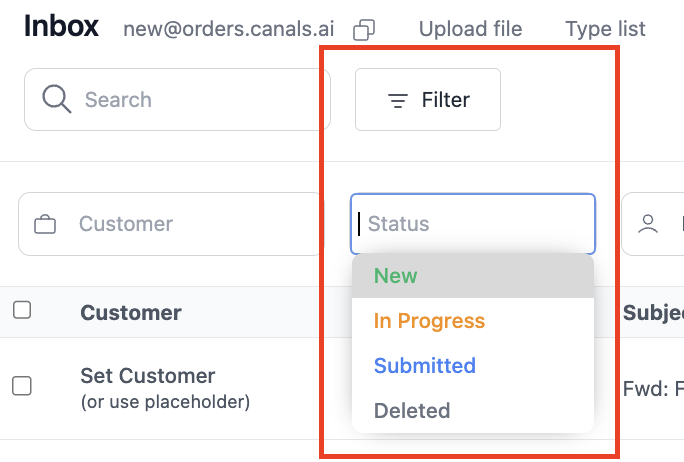The image size is (684, 462).
Task: Click the Subject column header
Action: click(653, 313)
